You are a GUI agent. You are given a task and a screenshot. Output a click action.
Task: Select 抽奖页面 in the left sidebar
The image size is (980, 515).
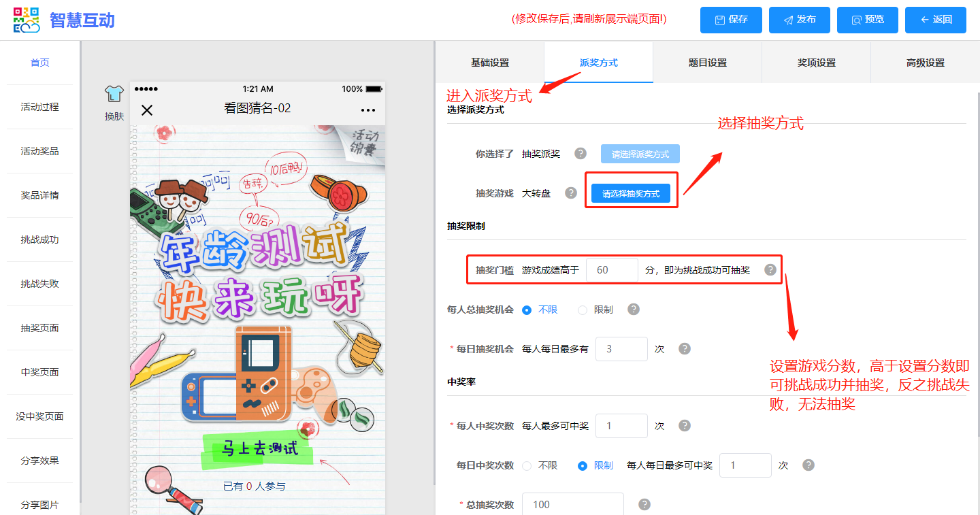39,328
